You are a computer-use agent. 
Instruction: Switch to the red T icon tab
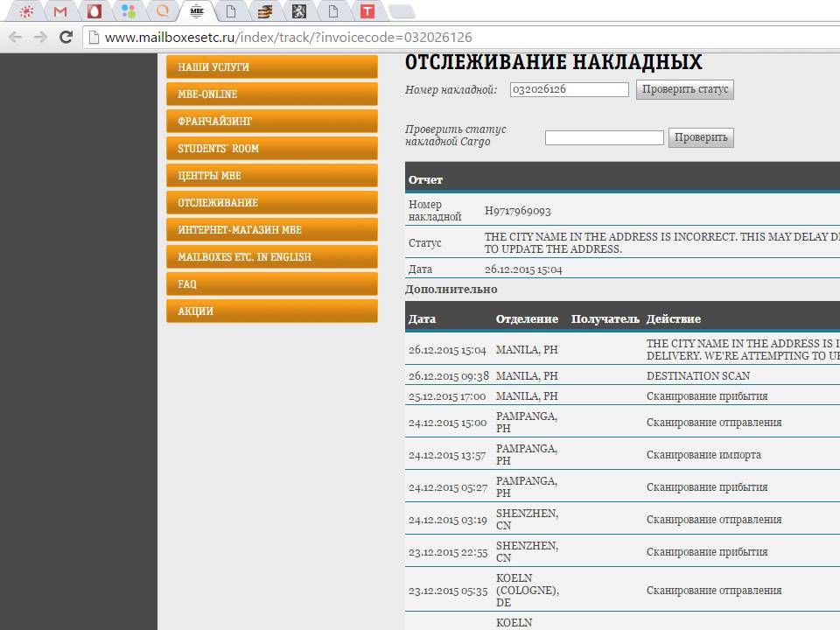pos(367,11)
